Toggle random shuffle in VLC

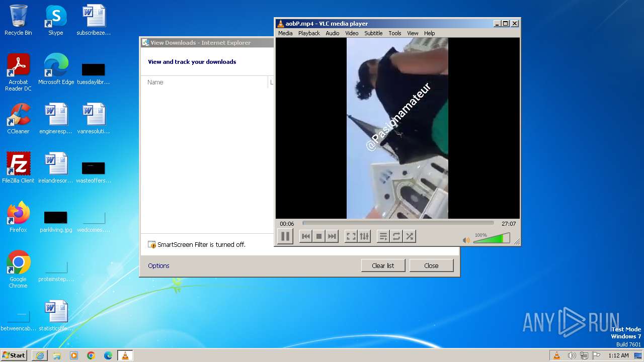point(409,236)
